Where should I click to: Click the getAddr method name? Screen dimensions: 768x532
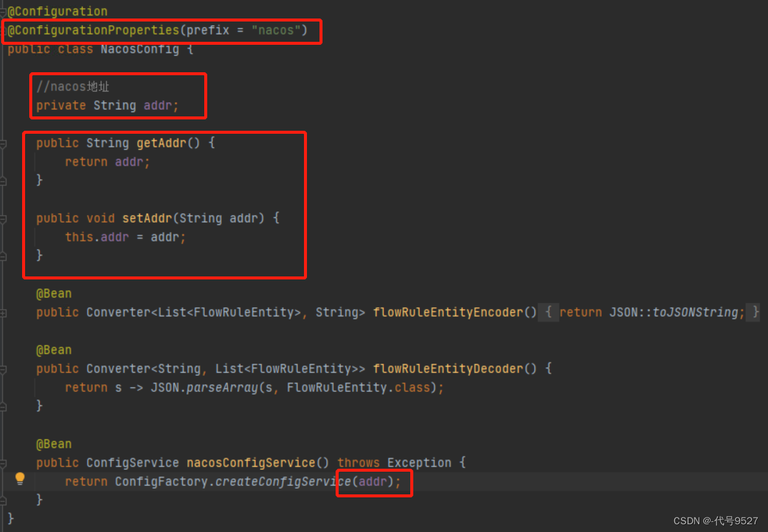pos(161,143)
